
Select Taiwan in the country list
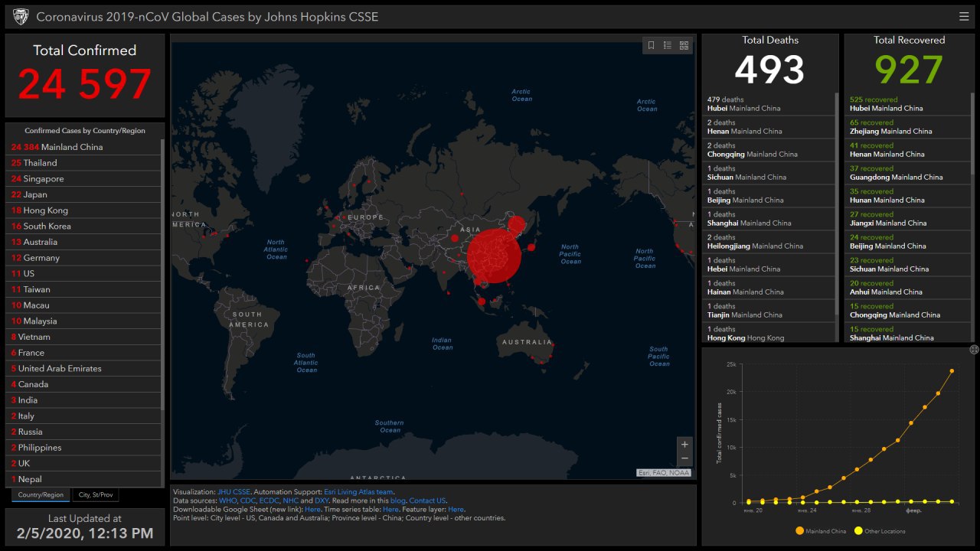pos(84,289)
